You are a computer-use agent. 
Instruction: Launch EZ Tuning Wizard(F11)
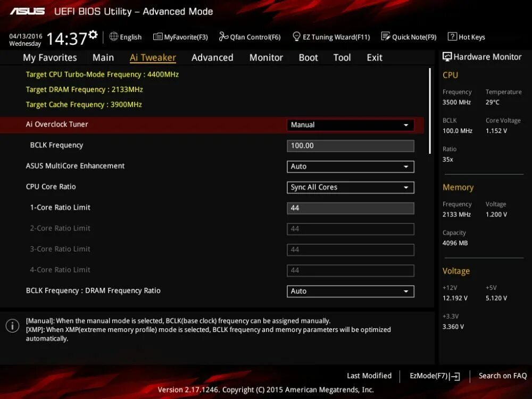click(x=336, y=37)
